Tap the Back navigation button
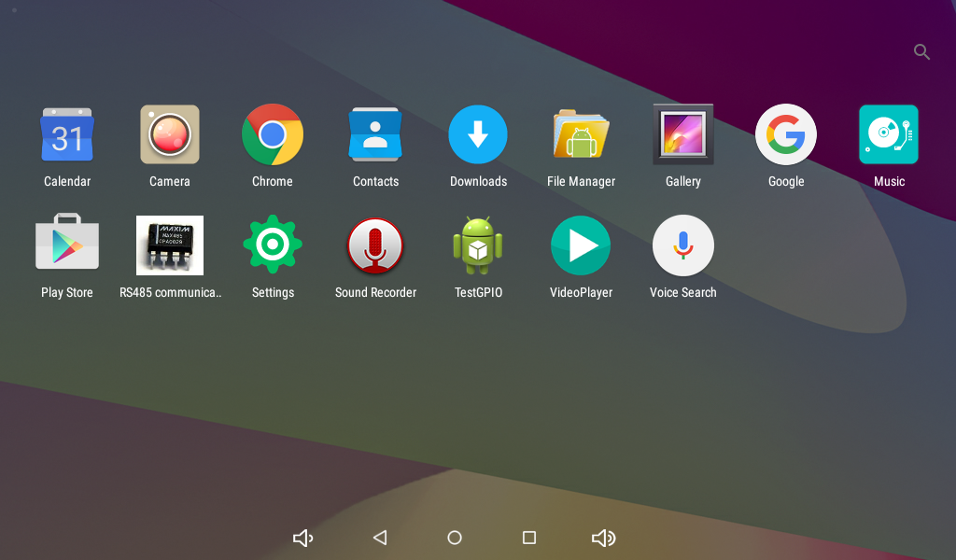The width and height of the screenshot is (956, 560). tap(380, 538)
